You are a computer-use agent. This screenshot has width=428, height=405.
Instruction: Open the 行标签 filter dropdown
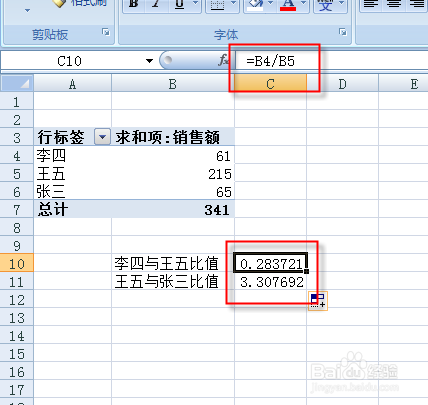coord(102,137)
